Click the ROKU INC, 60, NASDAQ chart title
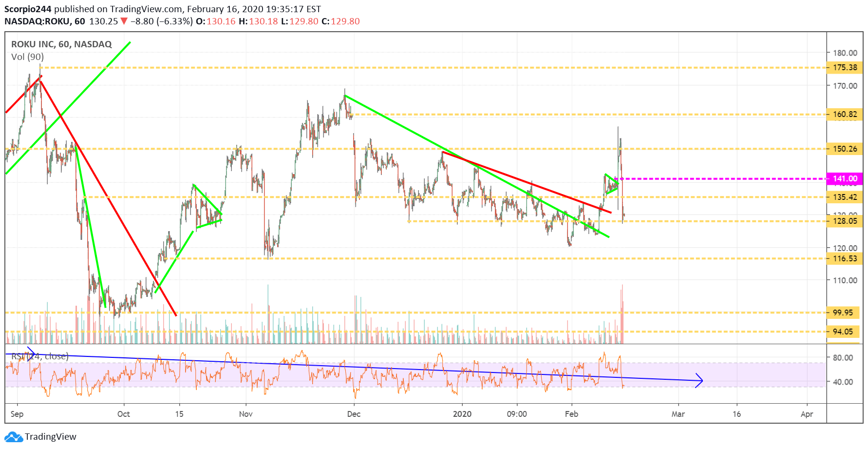The image size is (868, 450). [61, 44]
